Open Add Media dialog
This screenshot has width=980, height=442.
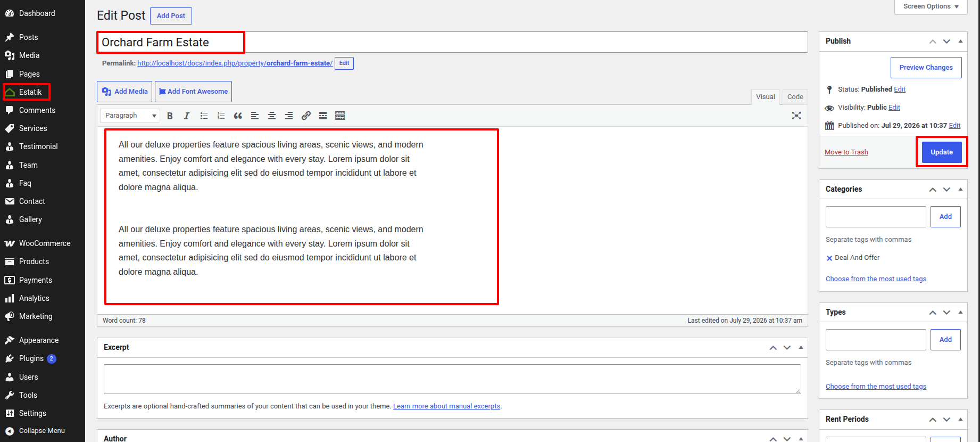(124, 92)
